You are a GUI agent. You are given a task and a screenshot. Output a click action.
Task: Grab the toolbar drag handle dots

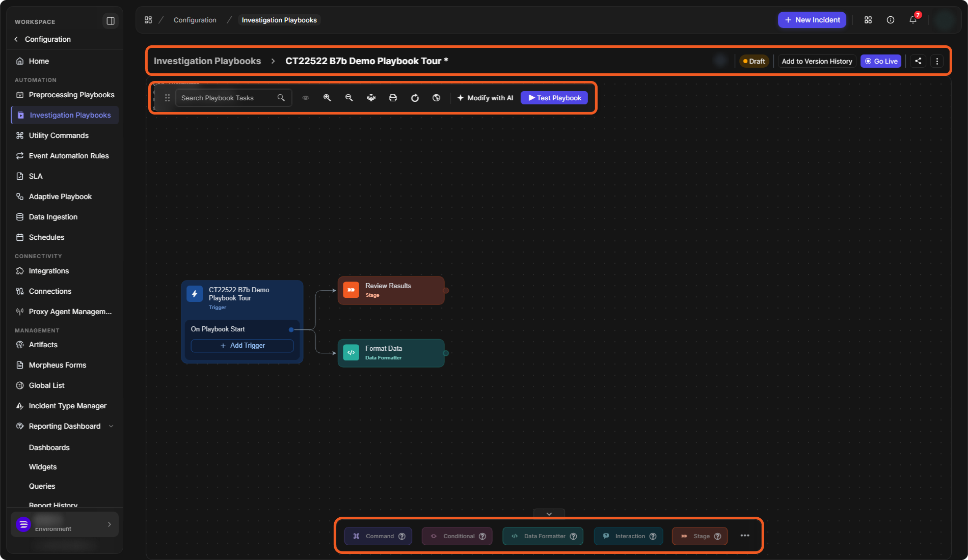pos(167,98)
